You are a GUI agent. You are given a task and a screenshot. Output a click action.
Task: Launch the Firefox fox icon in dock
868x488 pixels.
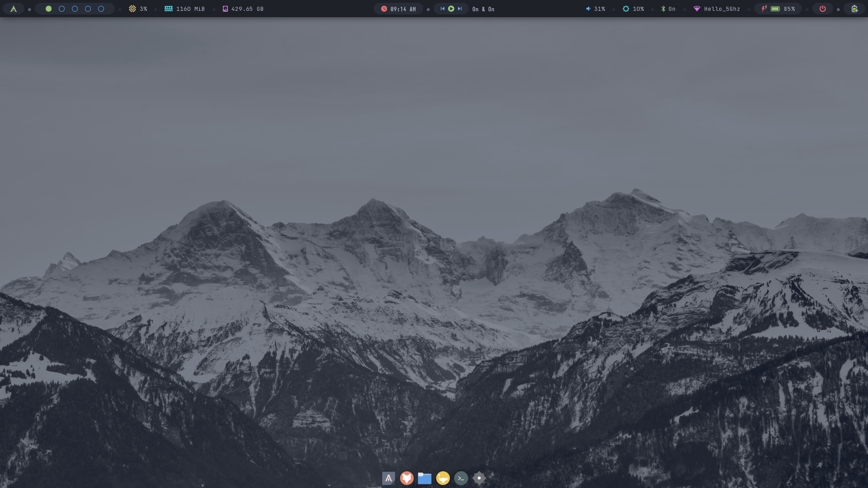coord(406,478)
